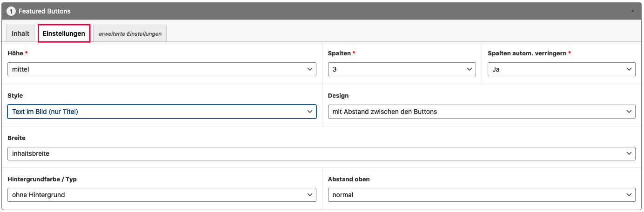
Task: Expand the Spalten dropdown showing 3
Action: [402, 69]
